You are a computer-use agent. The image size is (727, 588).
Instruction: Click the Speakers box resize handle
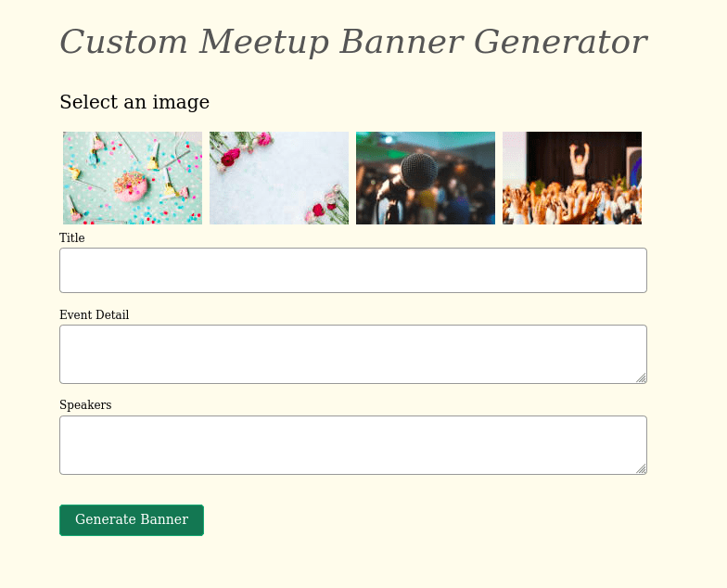coord(641,468)
